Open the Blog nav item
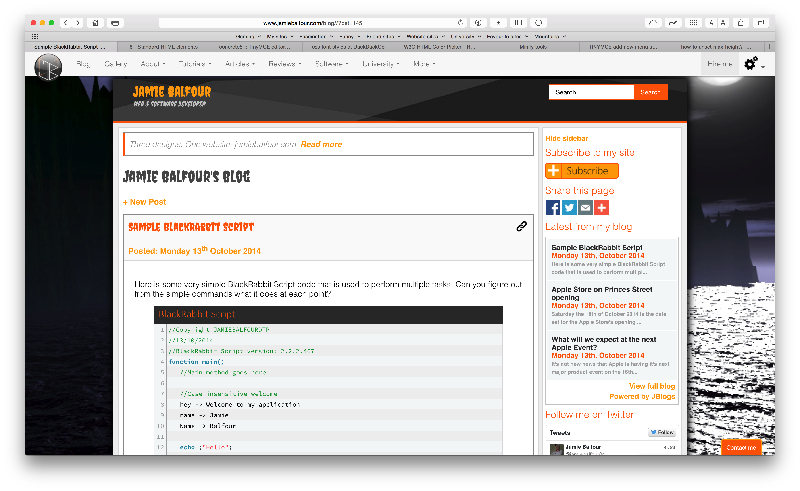Viewport: 800px width, 491px height. pyautogui.click(x=83, y=64)
